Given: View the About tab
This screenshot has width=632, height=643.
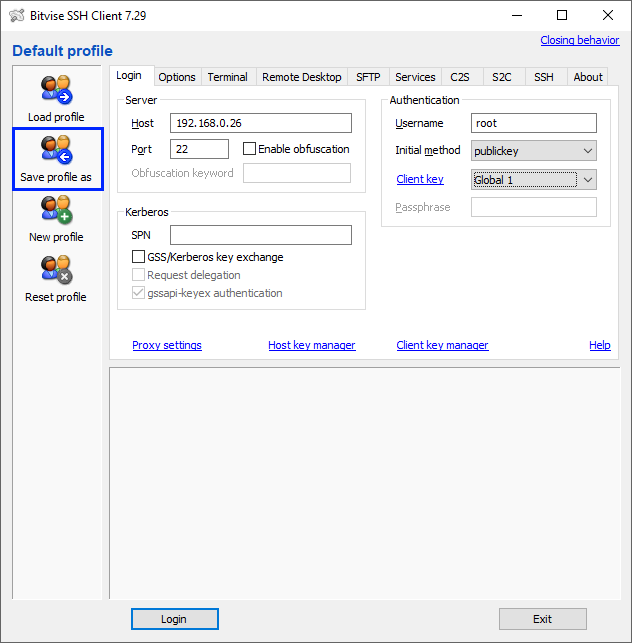Looking at the screenshot, I should pos(588,77).
